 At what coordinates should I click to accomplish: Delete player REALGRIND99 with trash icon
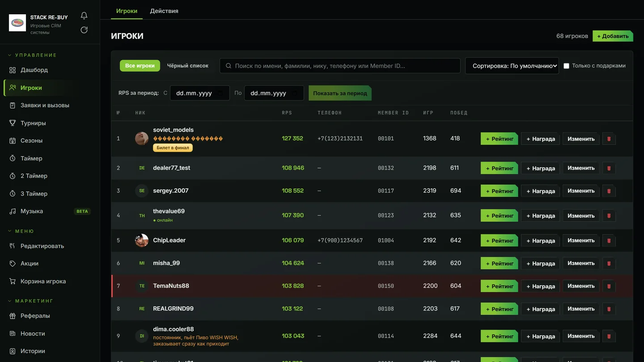[609, 309]
